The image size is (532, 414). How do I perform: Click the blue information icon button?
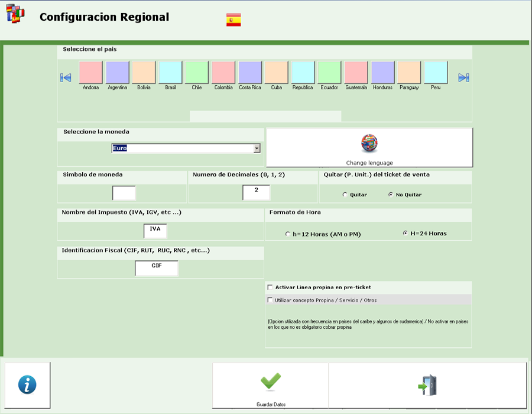27,385
